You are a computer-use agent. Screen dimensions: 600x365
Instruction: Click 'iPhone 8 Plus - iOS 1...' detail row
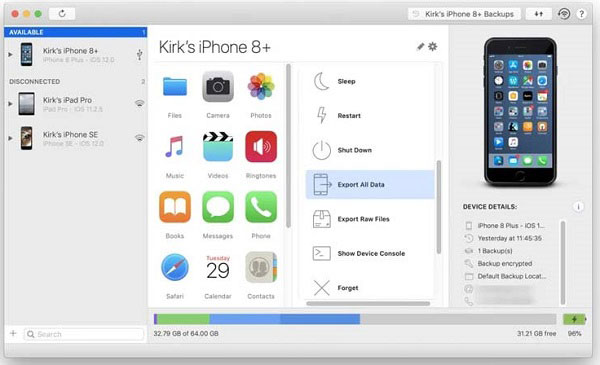click(504, 226)
